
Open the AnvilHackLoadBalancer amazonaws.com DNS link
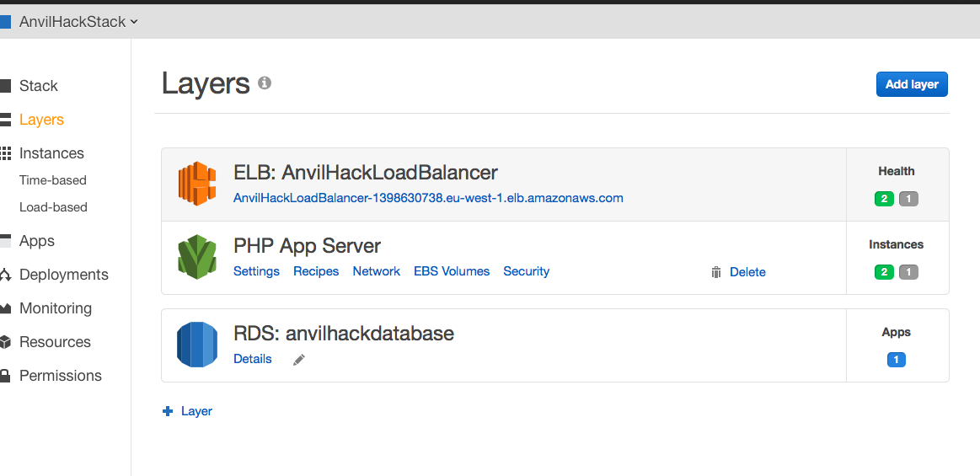coord(428,198)
